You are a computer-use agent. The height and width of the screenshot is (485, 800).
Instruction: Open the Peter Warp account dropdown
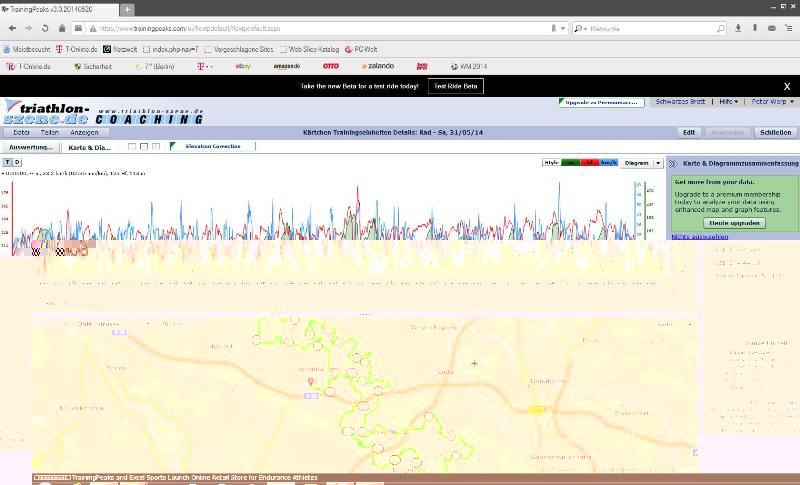pyautogui.click(x=772, y=102)
